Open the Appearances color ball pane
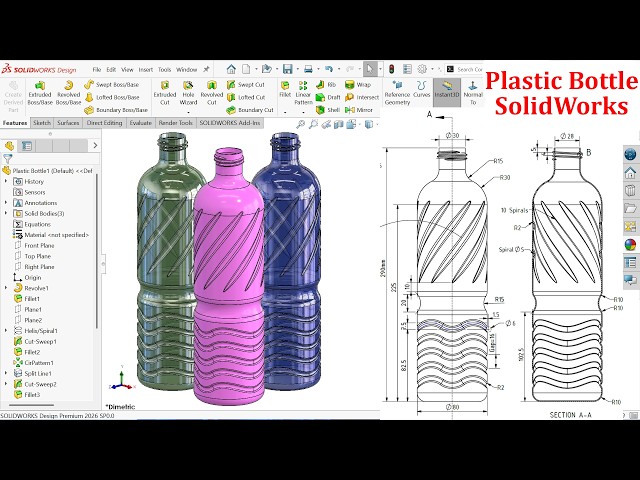640x480 pixels. (x=631, y=245)
